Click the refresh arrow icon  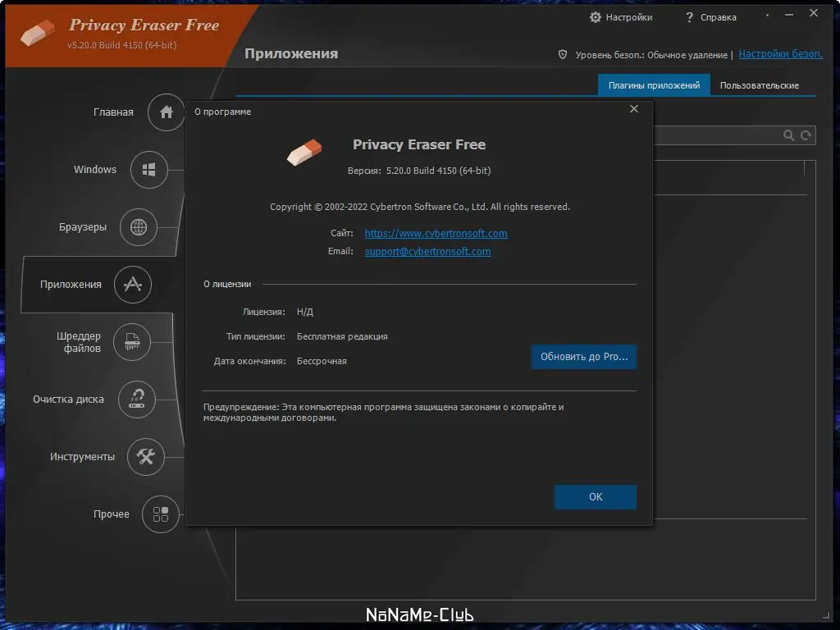(x=806, y=135)
